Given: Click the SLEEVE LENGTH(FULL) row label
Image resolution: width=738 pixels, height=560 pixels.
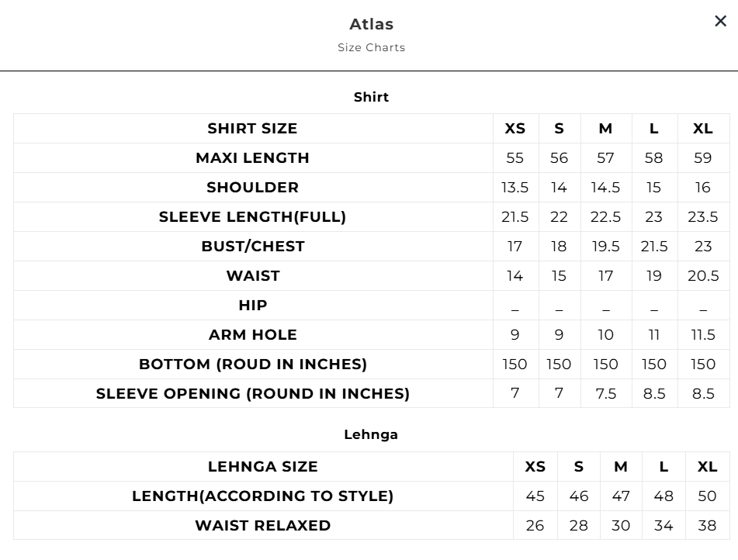Looking at the screenshot, I should [252, 217].
